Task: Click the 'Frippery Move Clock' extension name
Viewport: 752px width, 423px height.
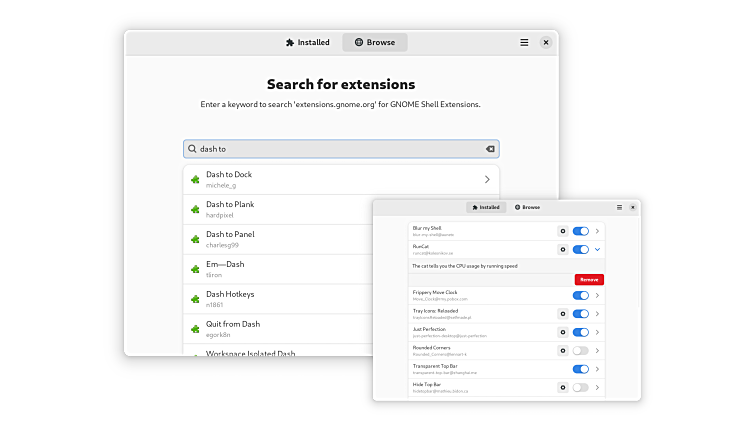Action: tap(435, 293)
